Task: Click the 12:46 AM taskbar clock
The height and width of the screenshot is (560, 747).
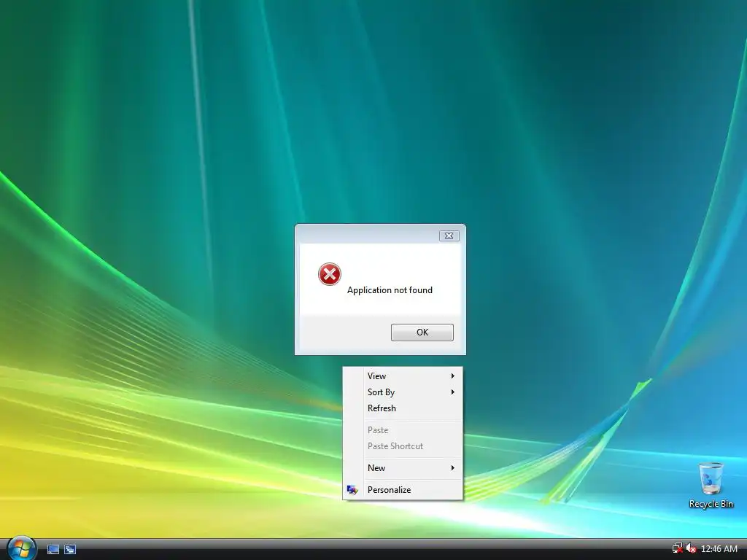Action: (x=719, y=549)
